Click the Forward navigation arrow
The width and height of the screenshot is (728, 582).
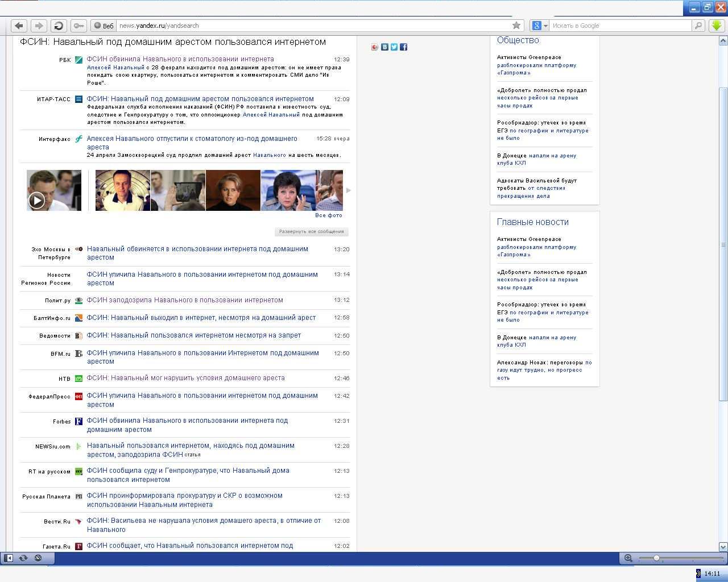pyautogui.click(x=39, y=26)
